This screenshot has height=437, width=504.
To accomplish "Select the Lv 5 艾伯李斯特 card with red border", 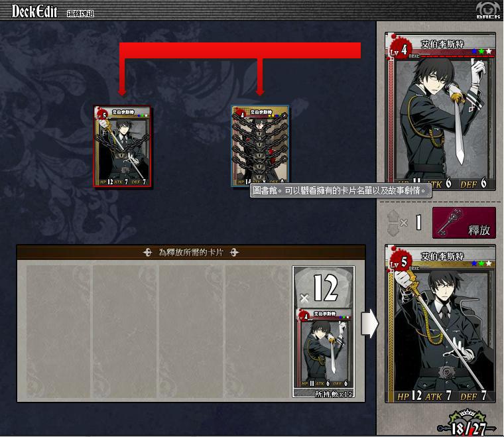I will (x=122, y=146).
